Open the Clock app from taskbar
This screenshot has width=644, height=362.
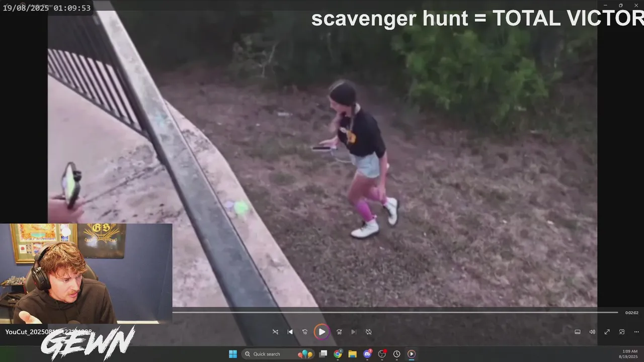point(397,354)
